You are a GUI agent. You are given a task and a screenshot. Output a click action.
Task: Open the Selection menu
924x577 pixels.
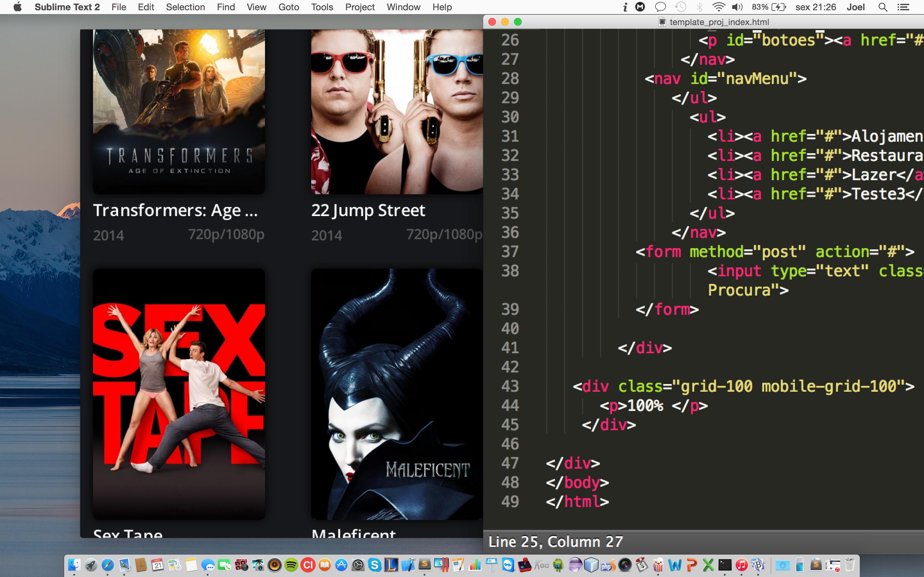click(x=185, y=7)
